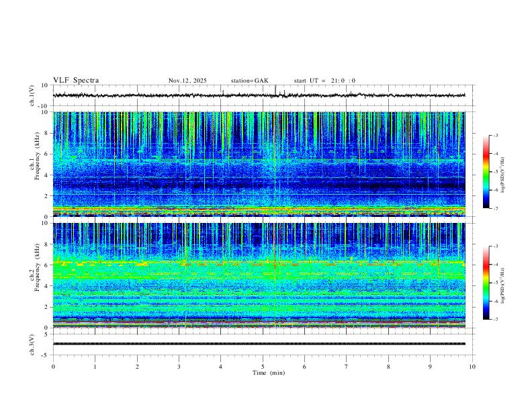Click the ch.3 black signal band
This screenshot has height=411, width=532.
(x=259, y=344)
